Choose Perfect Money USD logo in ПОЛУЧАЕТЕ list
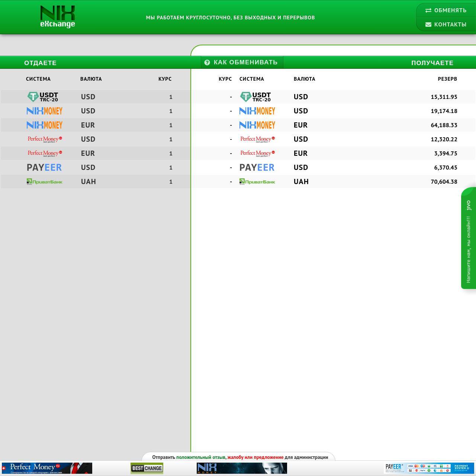Screen dimensions: 476x476 tap(257, 139)
